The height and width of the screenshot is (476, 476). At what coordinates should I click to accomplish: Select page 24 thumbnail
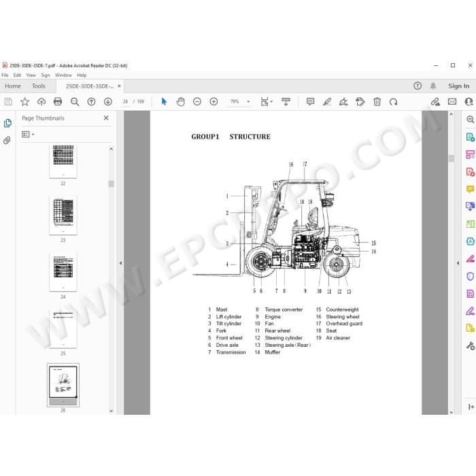(x=63, y=272)
